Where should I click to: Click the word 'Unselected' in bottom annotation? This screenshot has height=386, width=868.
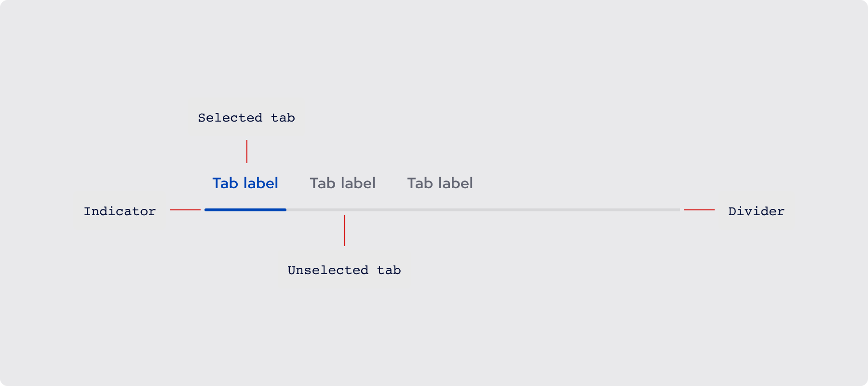point(328,270)
